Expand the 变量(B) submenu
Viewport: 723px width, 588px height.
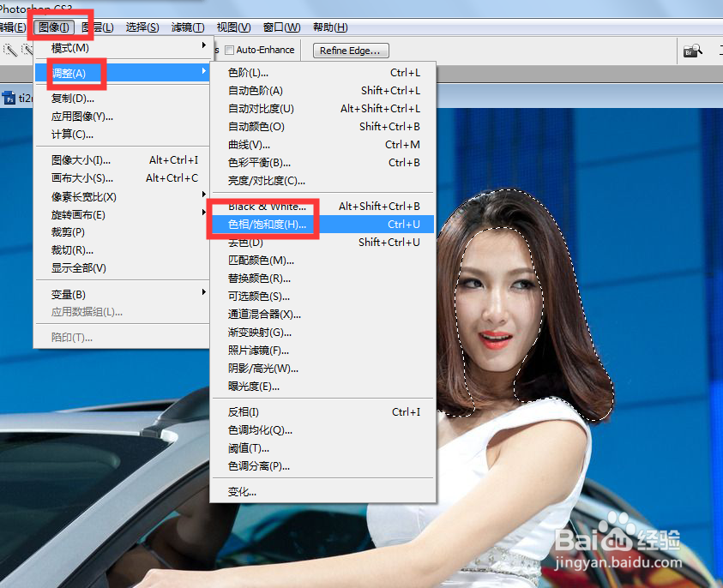(x=122, y=294)
